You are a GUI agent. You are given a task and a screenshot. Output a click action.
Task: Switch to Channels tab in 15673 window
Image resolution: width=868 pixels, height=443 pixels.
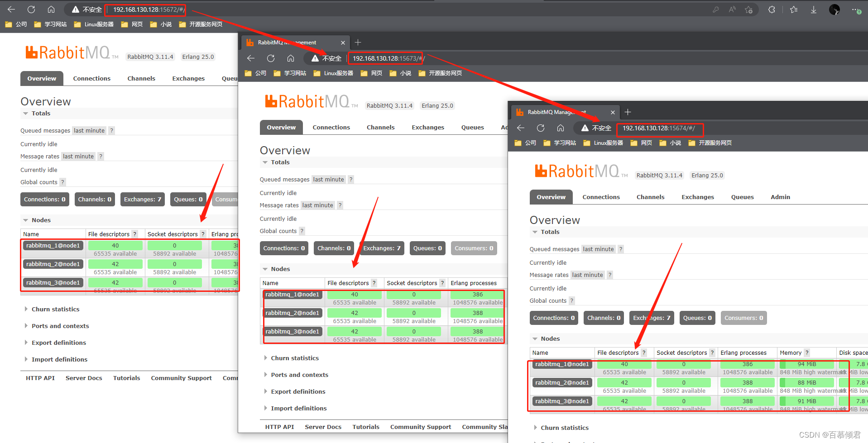click(380, 128)
